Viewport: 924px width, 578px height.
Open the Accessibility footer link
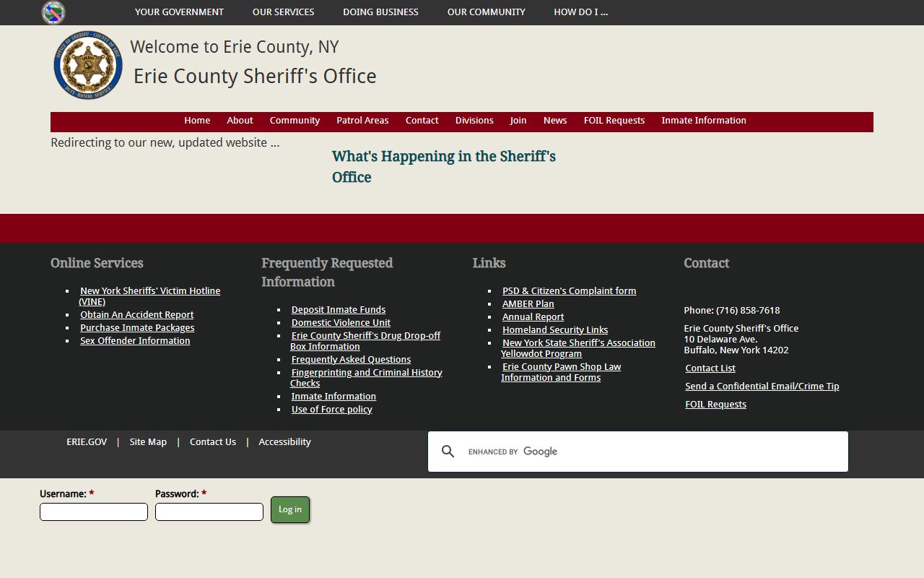tap(284, 442)
